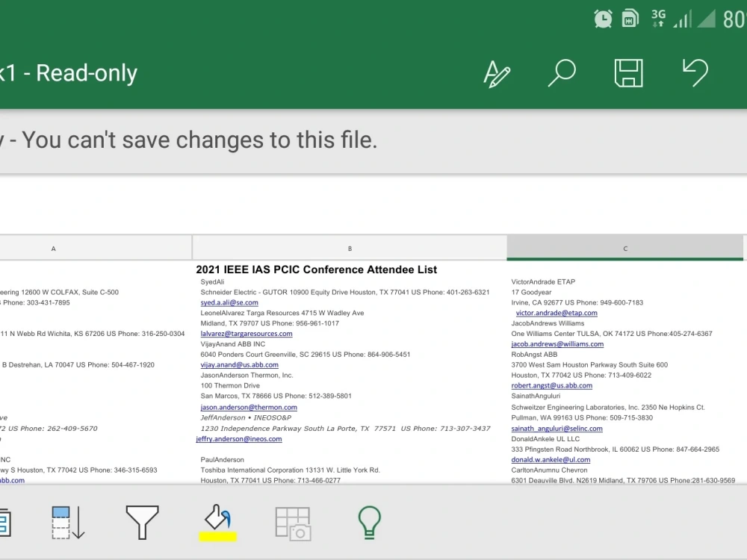Viewport: 747px width, 560px height.
Task: Open Tell Me lightbulb help
Action: (369, 523)
